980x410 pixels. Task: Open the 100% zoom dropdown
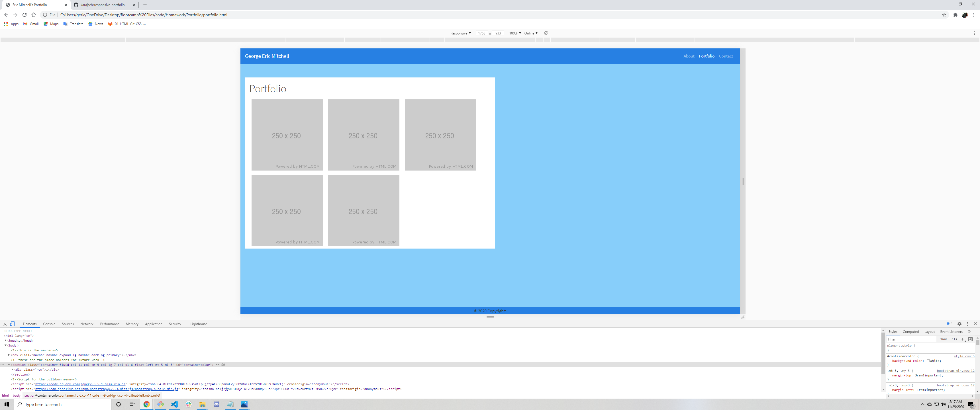pyautogui.click(x=515, y=33)
